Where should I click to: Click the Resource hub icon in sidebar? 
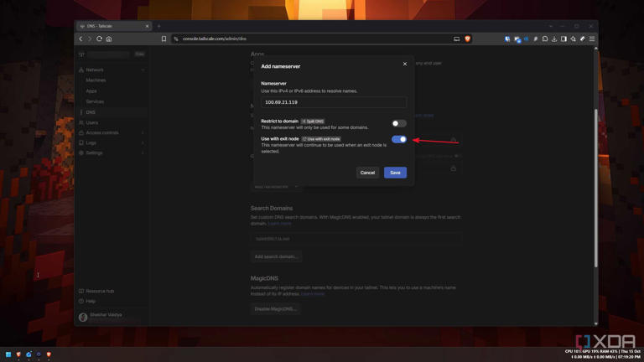pos(81,291)
